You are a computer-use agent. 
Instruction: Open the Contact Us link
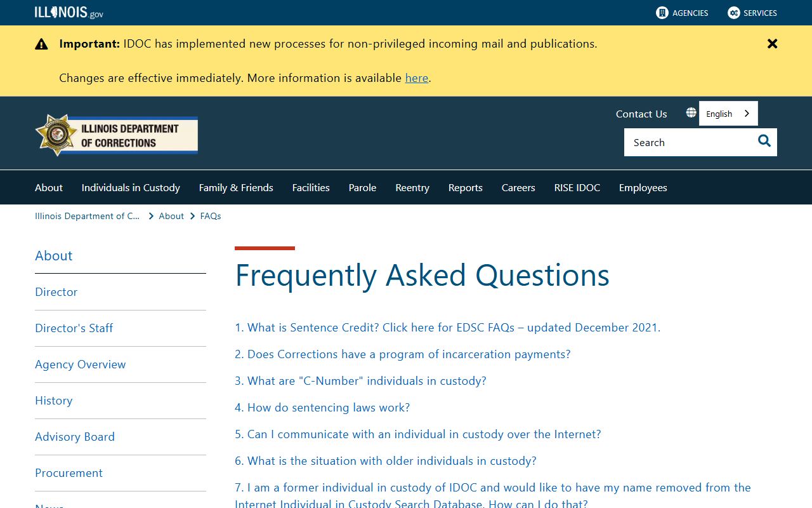point(641,114)
